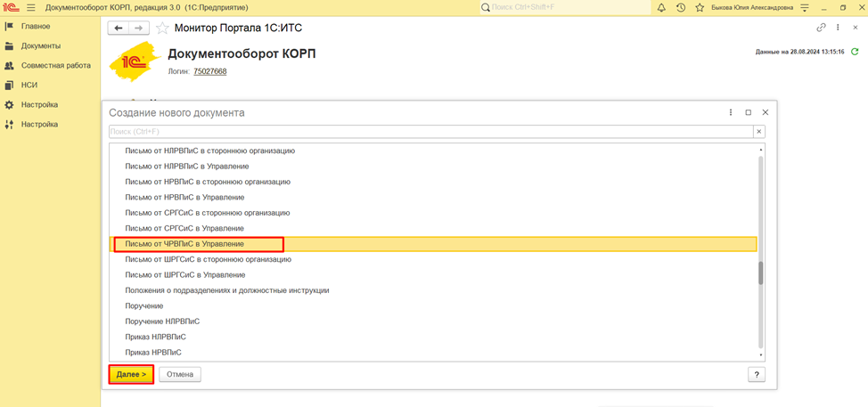This screenshot has width=868, height=407.
Task: Focus the dialog search field Поиск (Ctrl+F)
Action: [x=430, y=132]
